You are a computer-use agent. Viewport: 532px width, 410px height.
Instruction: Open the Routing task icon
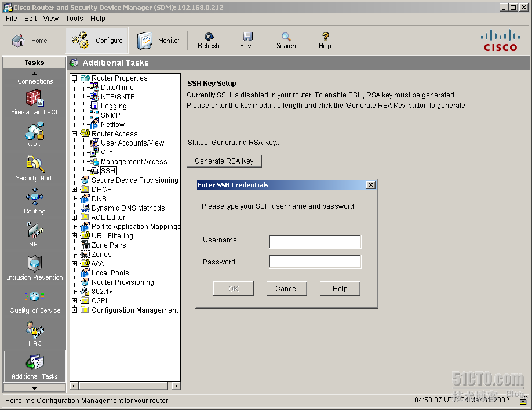35,197
